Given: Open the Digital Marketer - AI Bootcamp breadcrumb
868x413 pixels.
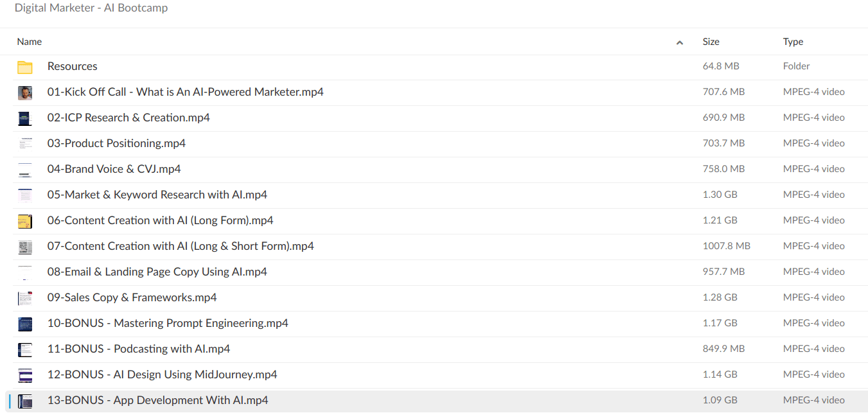Looking at the screenshot, I should (x=91, y=8).
